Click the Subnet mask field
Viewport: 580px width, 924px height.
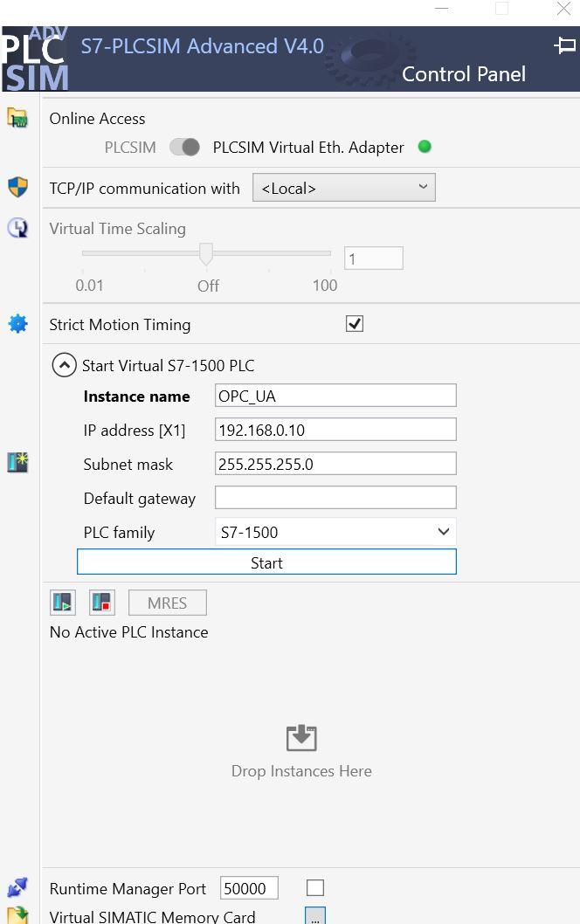click(335, 463)
